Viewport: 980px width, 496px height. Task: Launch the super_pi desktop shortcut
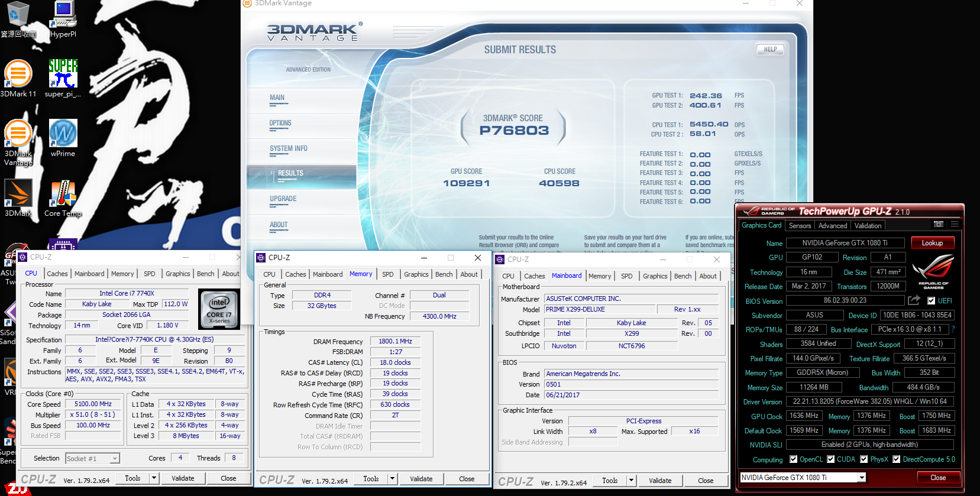click(x=63, y=78)
